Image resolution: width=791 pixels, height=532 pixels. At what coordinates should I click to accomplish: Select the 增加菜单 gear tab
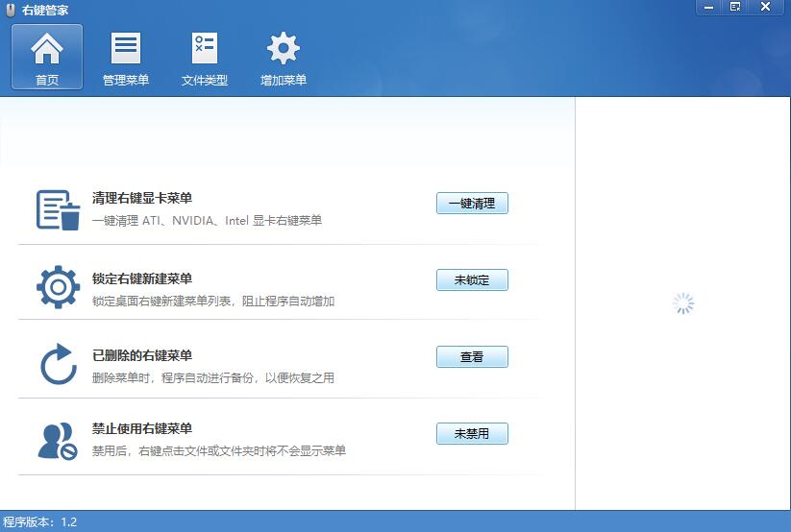coord(284,57)
